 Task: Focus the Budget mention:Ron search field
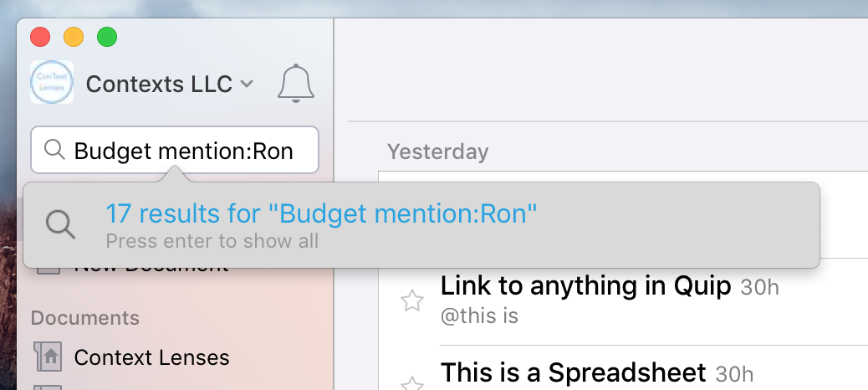(175, 150)
